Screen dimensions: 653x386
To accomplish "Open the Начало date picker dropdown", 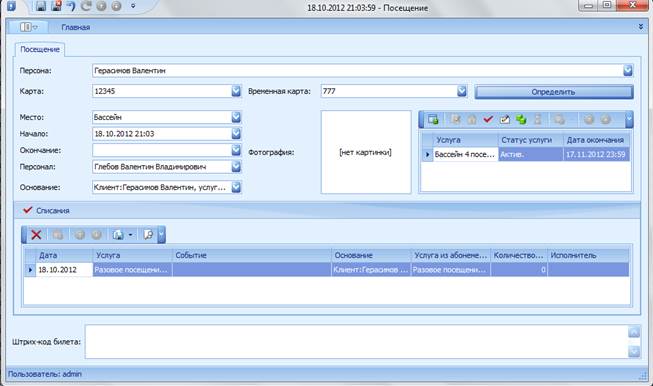I will 236,134.
